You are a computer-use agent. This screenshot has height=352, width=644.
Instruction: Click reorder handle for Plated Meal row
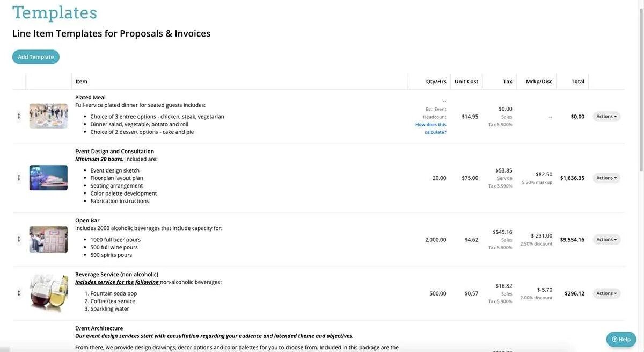tap(19, 116)
